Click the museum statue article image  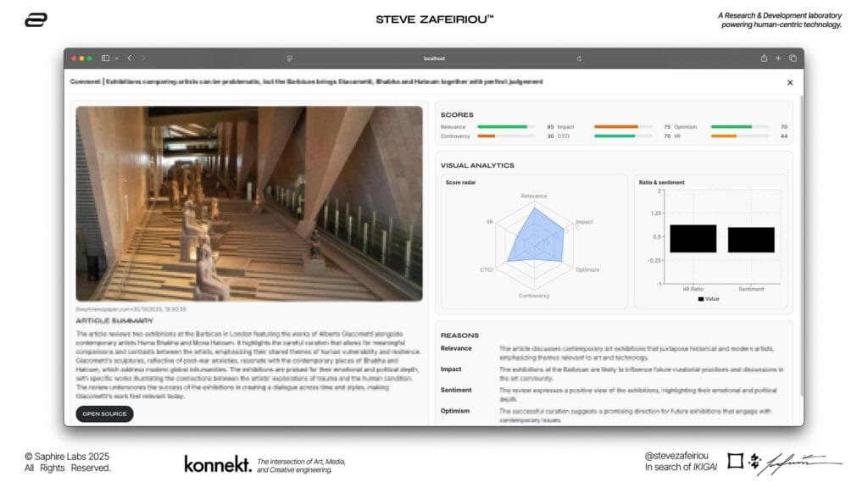pos(249,203)
